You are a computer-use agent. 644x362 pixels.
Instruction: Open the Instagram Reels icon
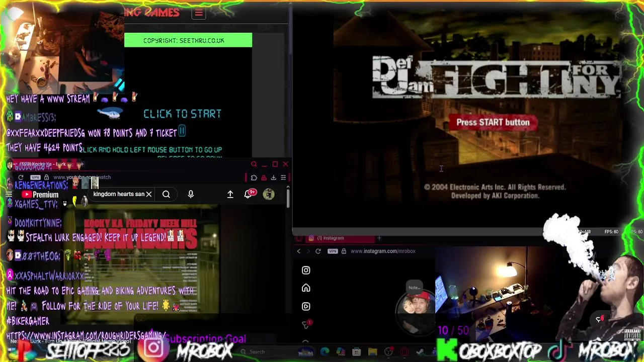[306, 306]
